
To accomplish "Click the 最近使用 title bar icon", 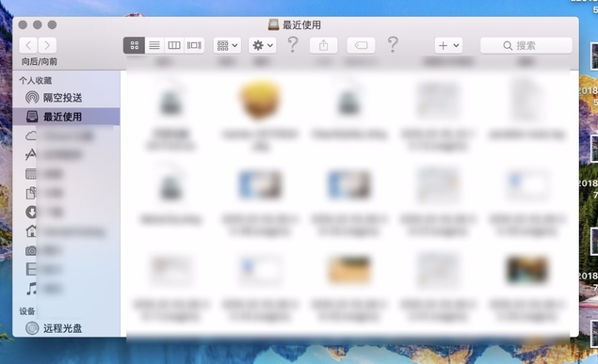I will tap(273, 24).
